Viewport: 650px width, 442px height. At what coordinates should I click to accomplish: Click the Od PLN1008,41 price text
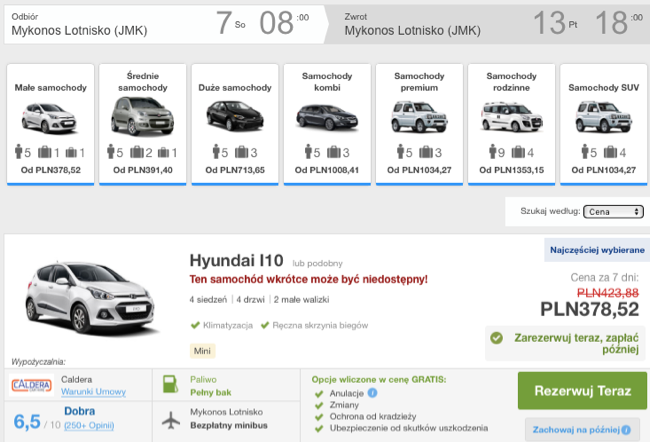(327, 170)
